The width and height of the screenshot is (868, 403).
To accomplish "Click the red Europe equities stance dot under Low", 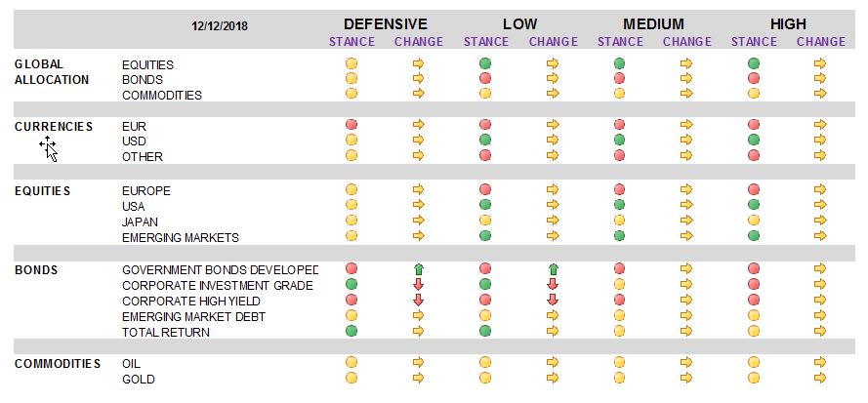I will click(x=485, y=190).
